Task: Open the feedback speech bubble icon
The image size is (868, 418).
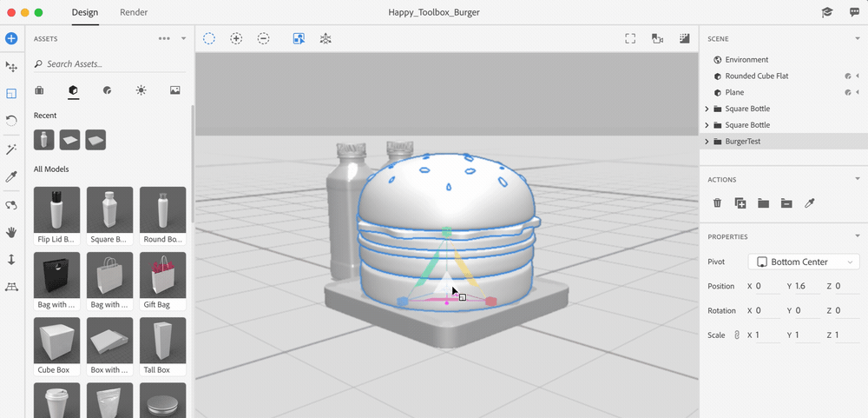Action: tap(855, 12)
